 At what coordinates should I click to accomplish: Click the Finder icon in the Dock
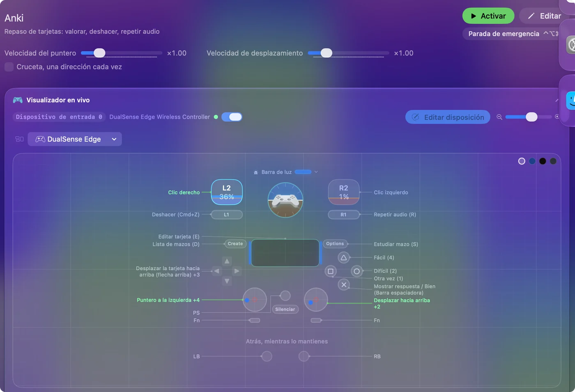[x=570, y=101]
